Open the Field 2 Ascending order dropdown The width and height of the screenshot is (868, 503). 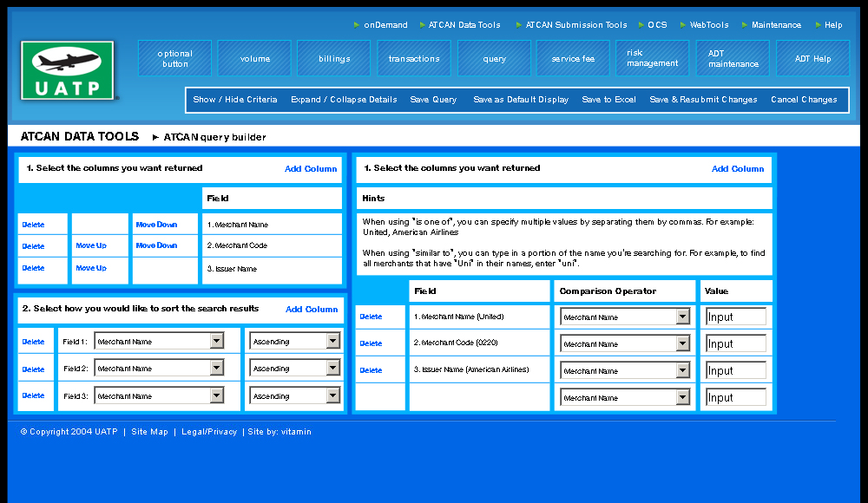332,369
